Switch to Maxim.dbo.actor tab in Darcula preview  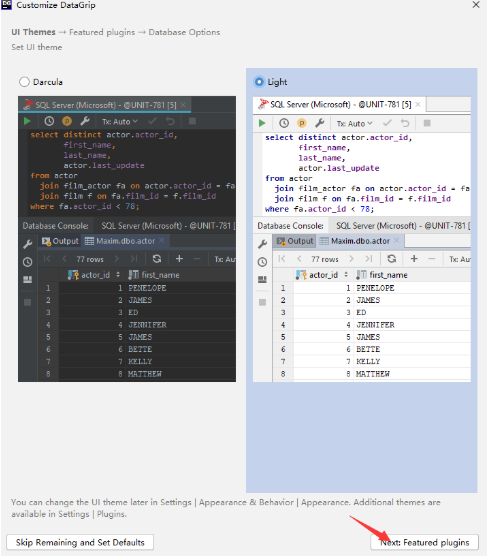125,241
